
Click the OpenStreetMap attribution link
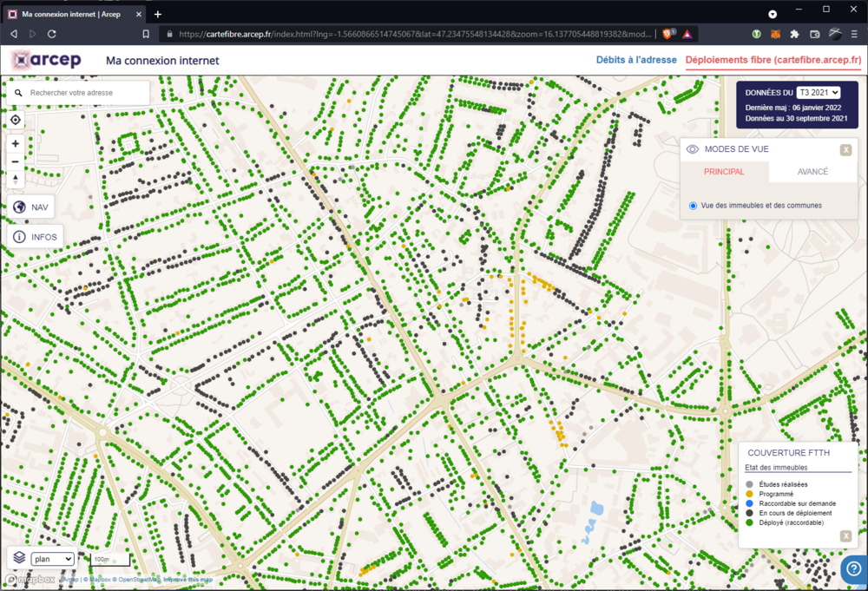point(135,580)
